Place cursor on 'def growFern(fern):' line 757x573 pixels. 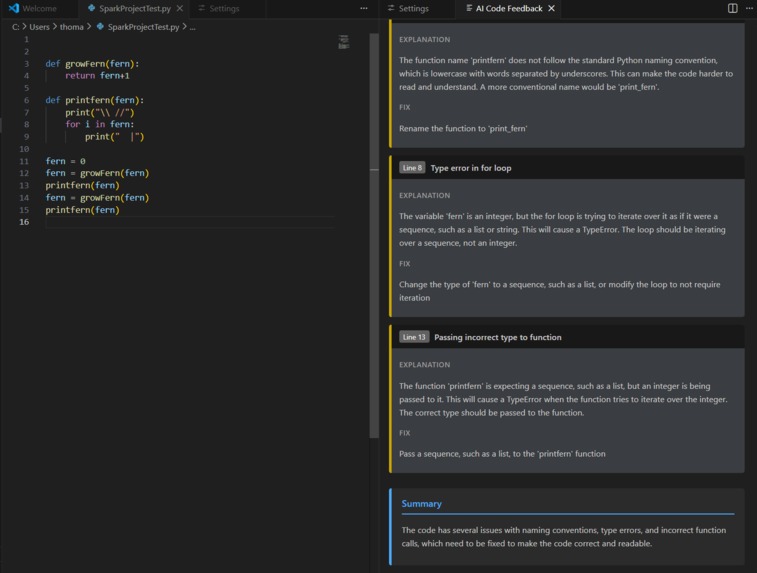point(92,64)
